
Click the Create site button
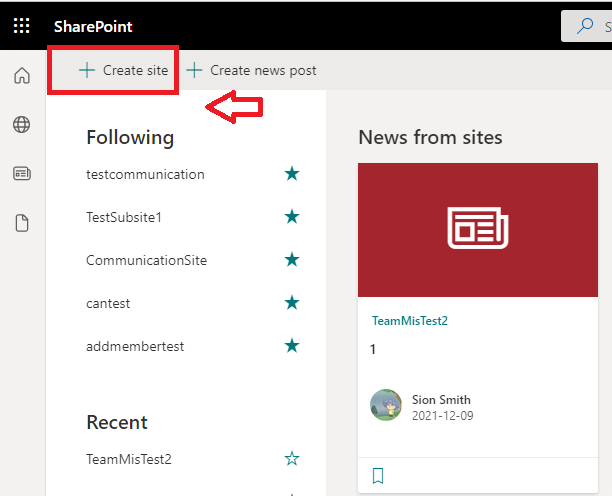tap(123, 70)
